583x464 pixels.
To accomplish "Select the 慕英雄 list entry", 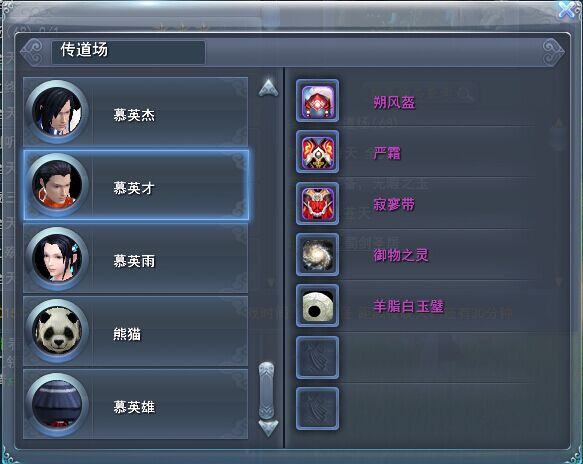I will (x=136, y=404).
